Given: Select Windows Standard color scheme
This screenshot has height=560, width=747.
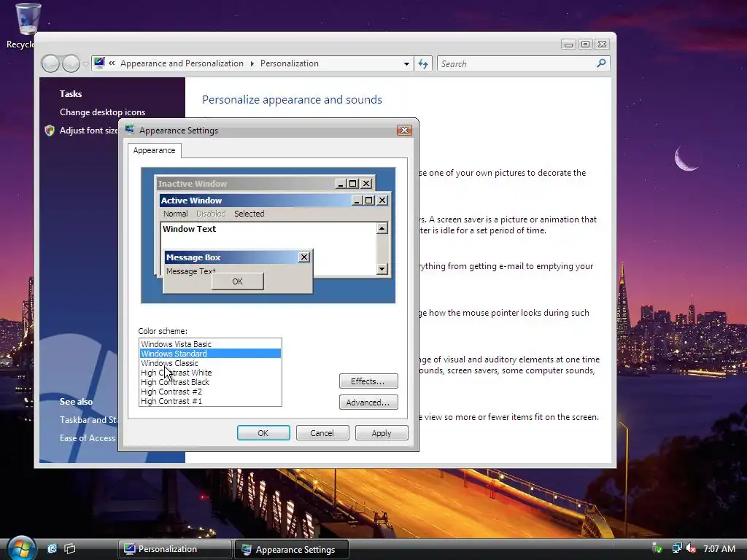Looking at the screenshot, I should (210, 354).
